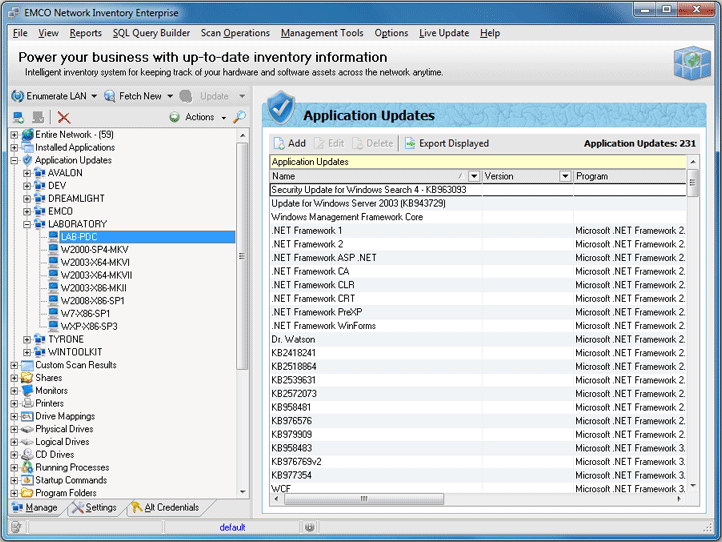The image size is (722, 542).
Task: Click the tree panel vertical scrollbar thumb
Action: click(x=242, y=256)
